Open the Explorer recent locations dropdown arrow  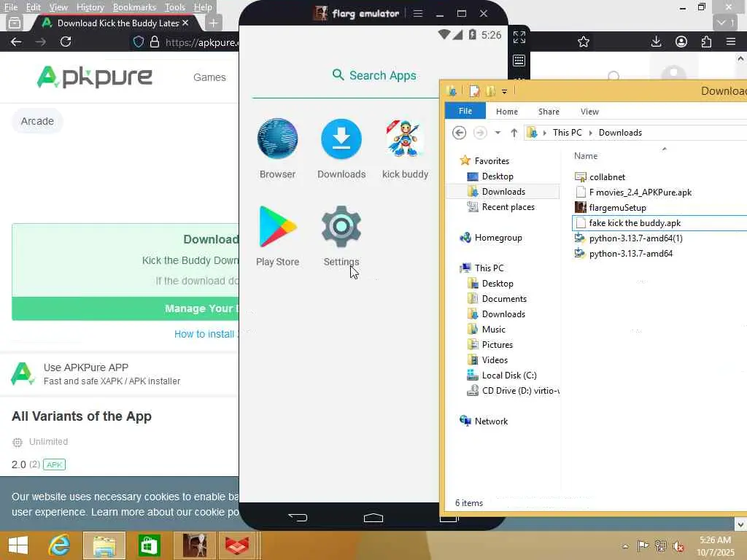(x=498, y=133)
